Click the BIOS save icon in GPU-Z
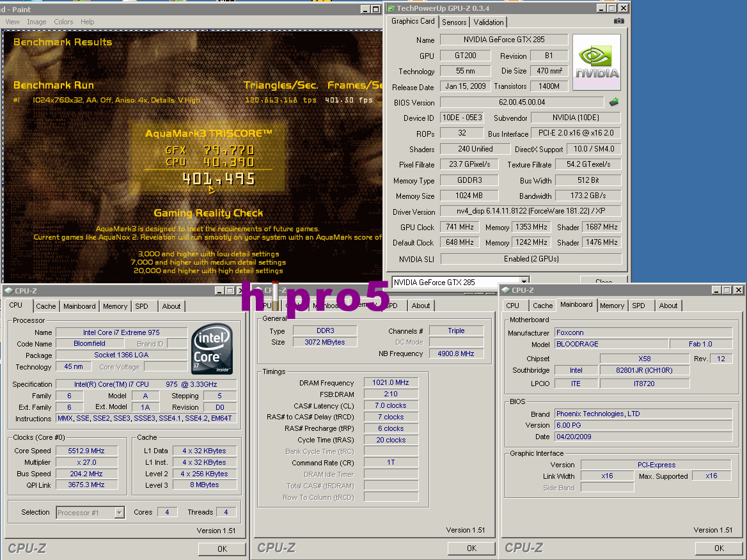747x560 pixels. point(614,102)
